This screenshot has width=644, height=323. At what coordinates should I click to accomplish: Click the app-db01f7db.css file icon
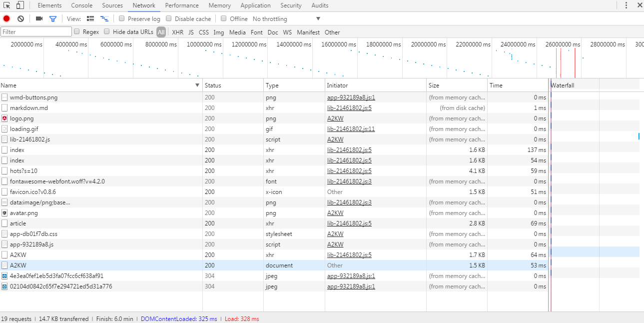[x=4, y=234]
